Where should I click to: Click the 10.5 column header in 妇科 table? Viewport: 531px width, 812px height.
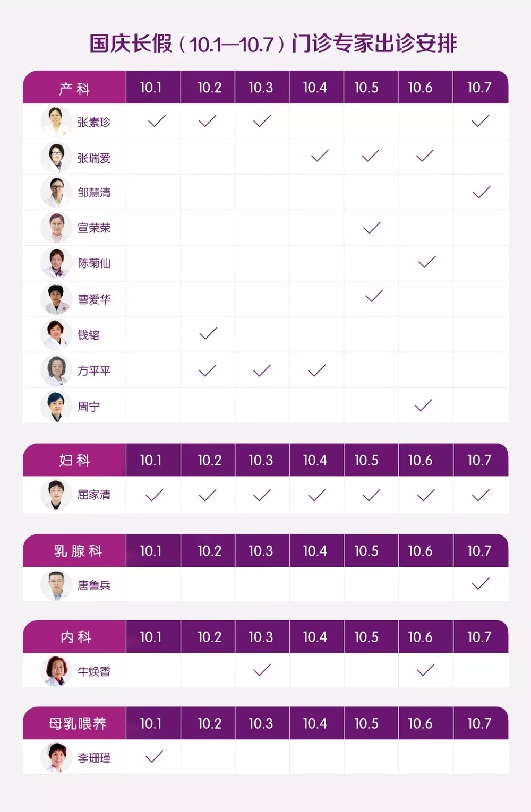(367, 460)
